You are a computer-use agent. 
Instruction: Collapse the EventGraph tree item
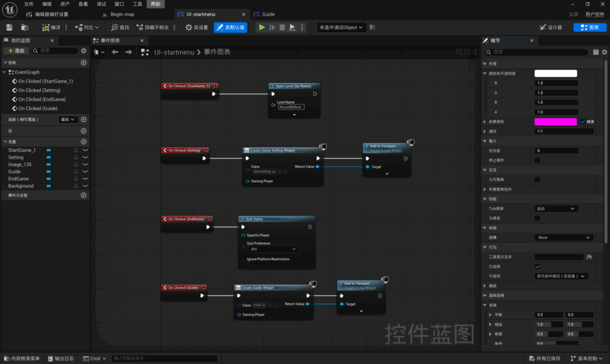[x=5, y=72]
